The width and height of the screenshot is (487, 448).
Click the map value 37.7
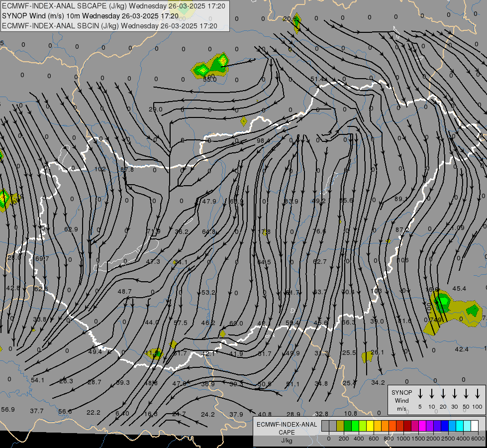(x=37, y=411)
